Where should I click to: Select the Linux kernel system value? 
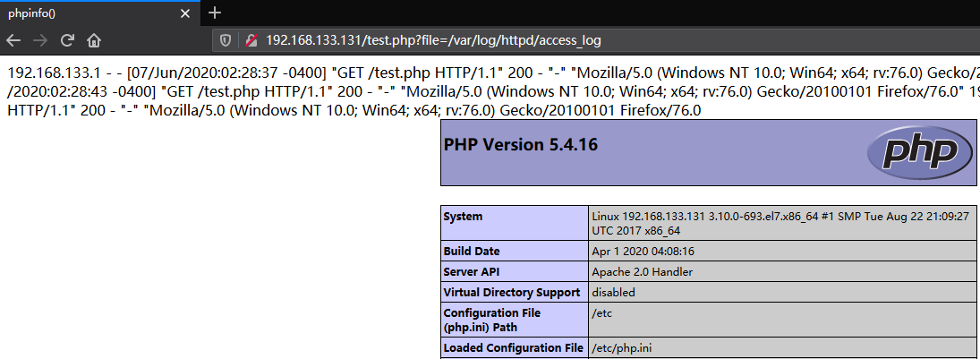coord(780,223)
